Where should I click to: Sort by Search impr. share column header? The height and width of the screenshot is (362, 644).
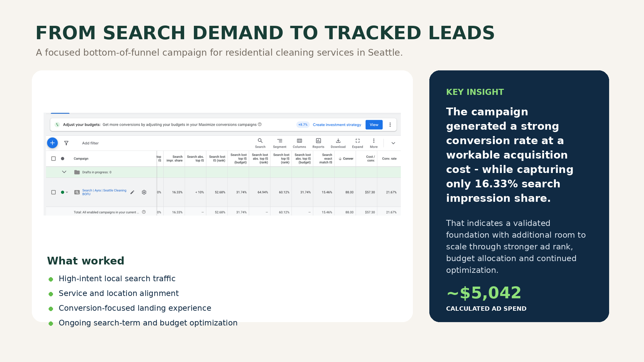coord(174,159)
